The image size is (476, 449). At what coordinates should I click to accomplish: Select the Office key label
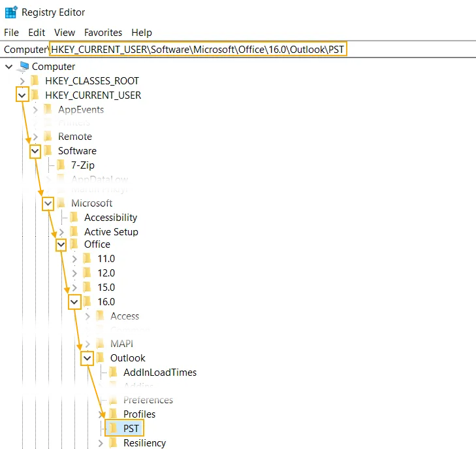pyautogui.click(x=97, y=244)
